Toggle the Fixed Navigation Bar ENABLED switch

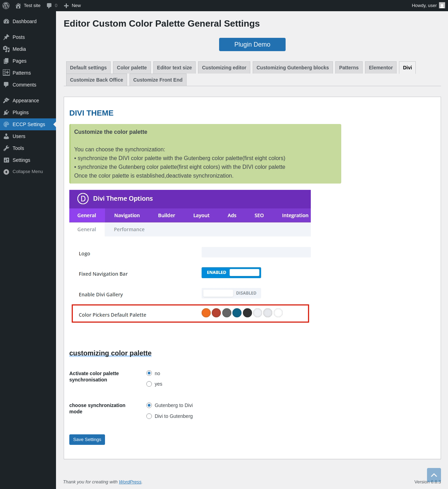click(x=231, y=273)
